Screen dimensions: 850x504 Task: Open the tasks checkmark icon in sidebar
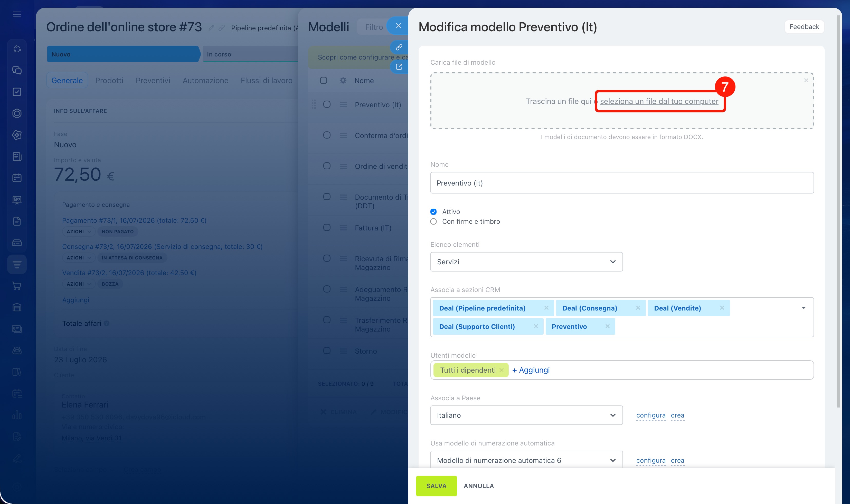click(x=17, y=92)
